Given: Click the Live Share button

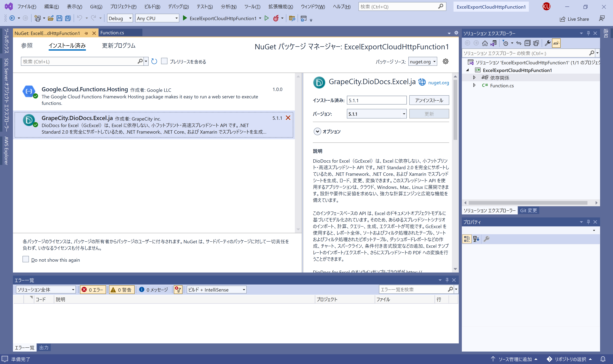Looking at the screenshot, I should point(574,19).
